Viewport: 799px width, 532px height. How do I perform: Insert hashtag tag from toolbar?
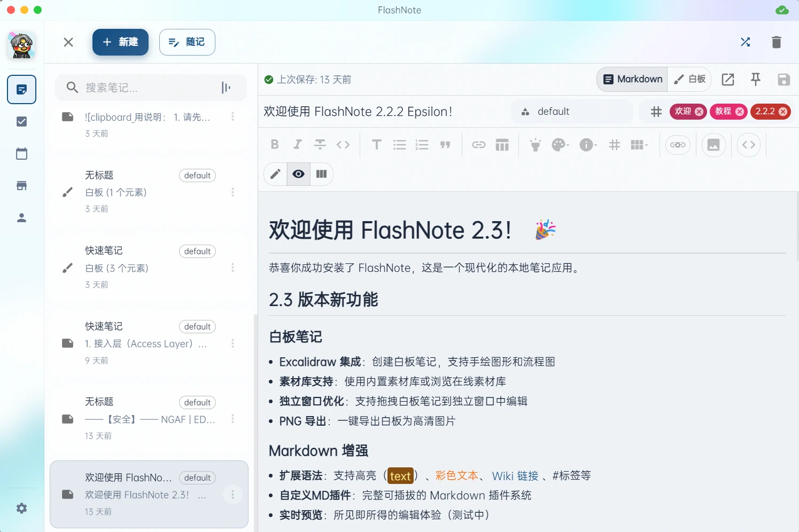tap(615, 145)
